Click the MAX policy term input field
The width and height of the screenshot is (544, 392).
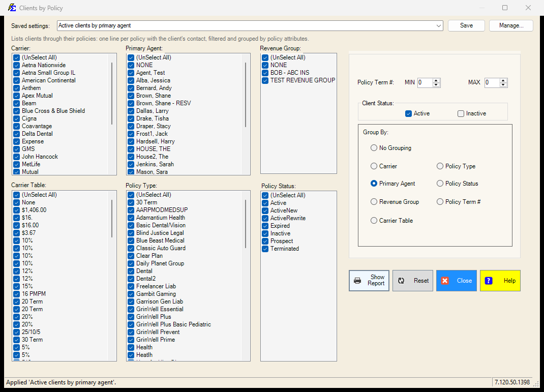tap(492, 82)
